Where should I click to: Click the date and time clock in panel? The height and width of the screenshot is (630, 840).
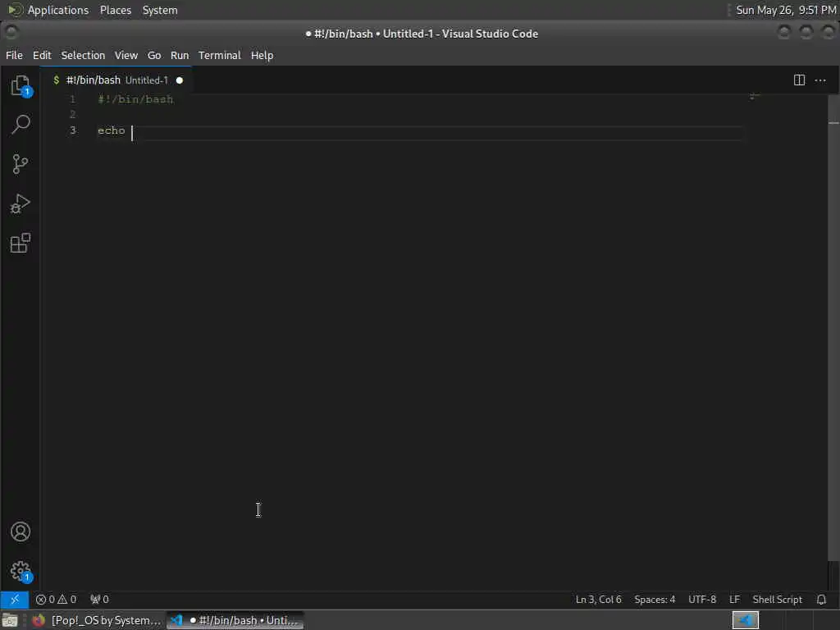click(x=786, y=10)
